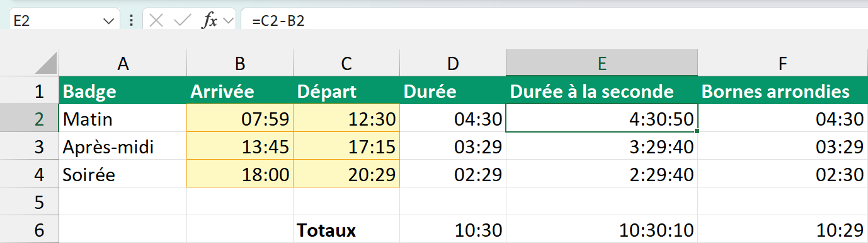Select column F header

[x=783, y=63]
